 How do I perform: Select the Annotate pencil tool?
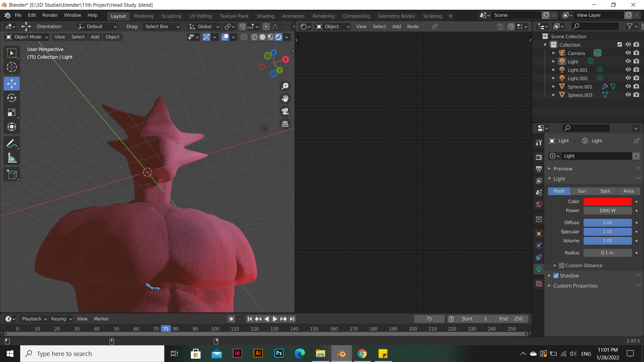12,144
